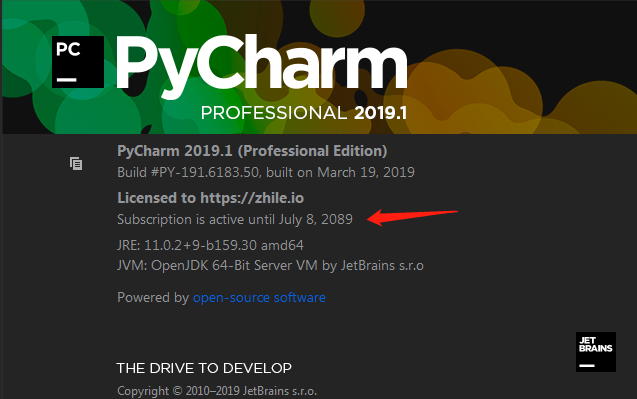Select the PyCharm 2019.1 (Professional Edition) heading

coord(252,151)
